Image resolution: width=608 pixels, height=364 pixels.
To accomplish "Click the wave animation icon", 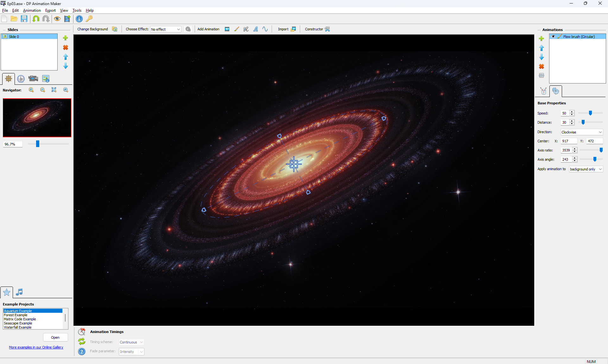I will point(265,29).
